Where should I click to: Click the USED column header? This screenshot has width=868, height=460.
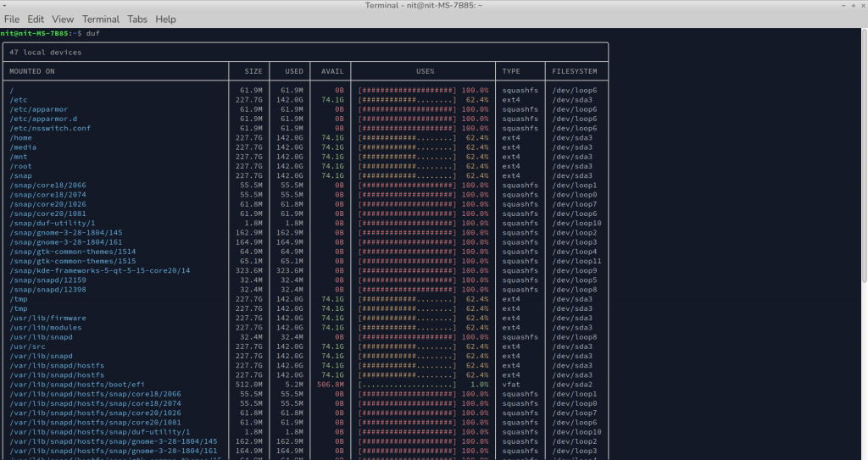click(294, 71)
